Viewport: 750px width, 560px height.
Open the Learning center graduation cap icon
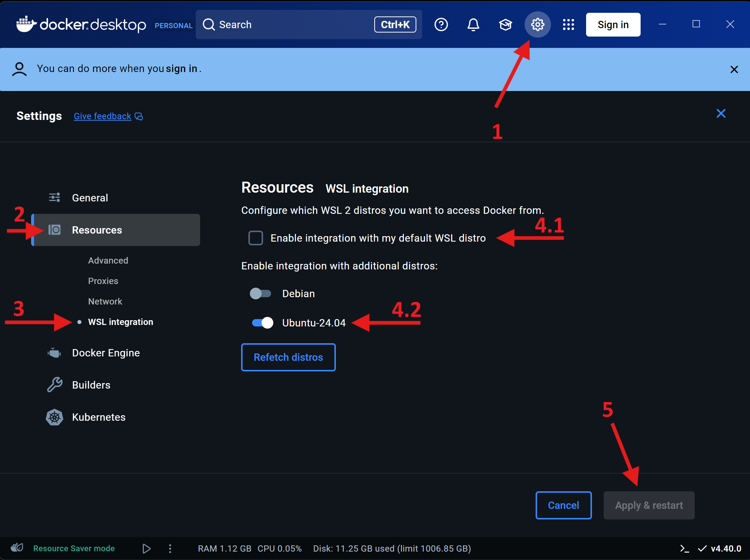click(x=505, y=24)
